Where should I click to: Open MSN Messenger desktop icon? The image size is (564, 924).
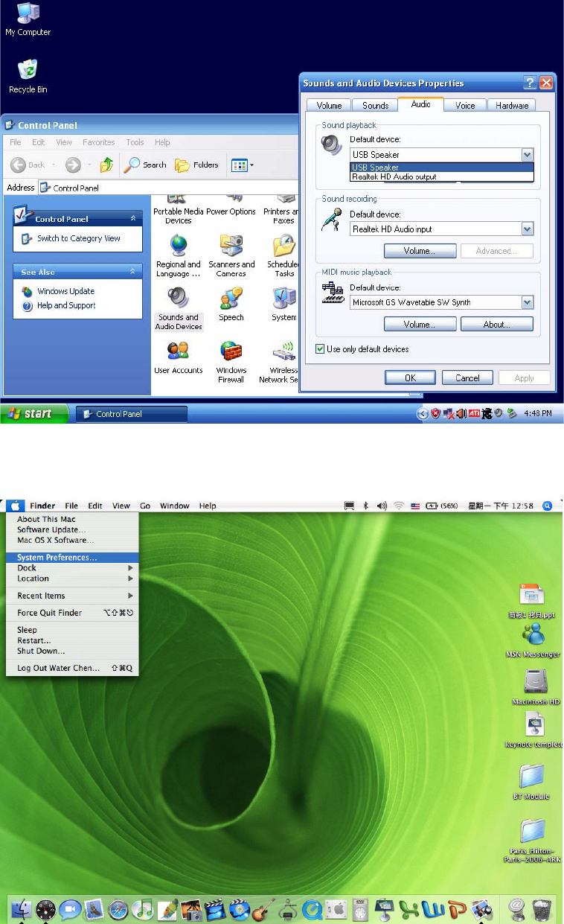coord(533,640)
